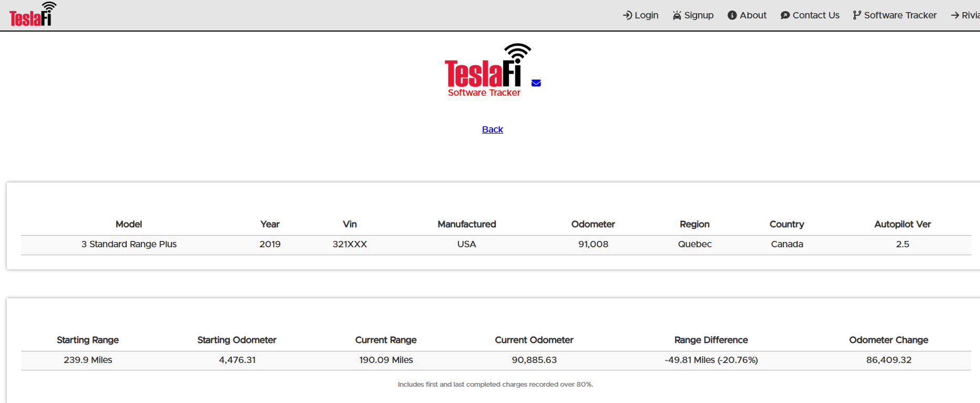
Task: Click the Current Odometer header
Action: click(x=534, y=340)
